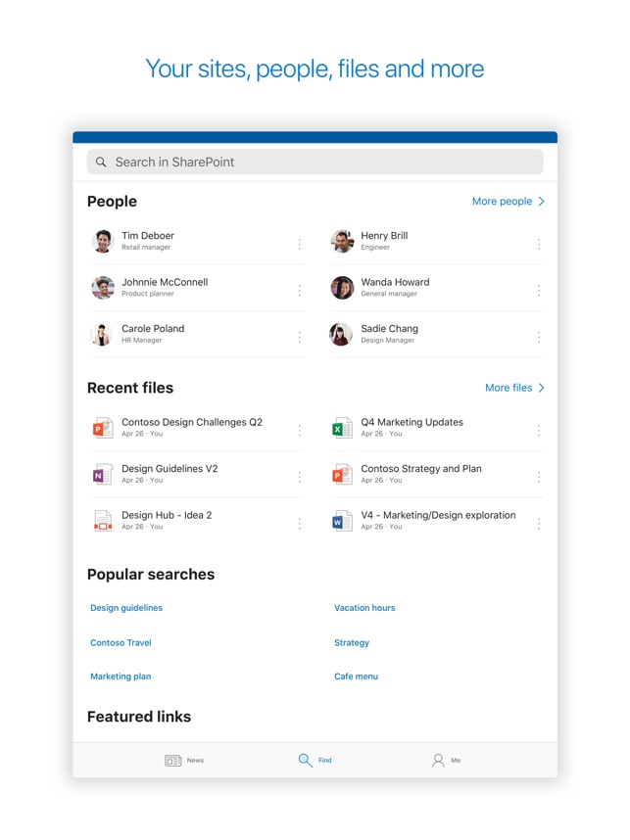The height and width of the screenshot is (840, 630).
Task: Search for Design guidelines popular search
Action: click(x=126, y=608)
